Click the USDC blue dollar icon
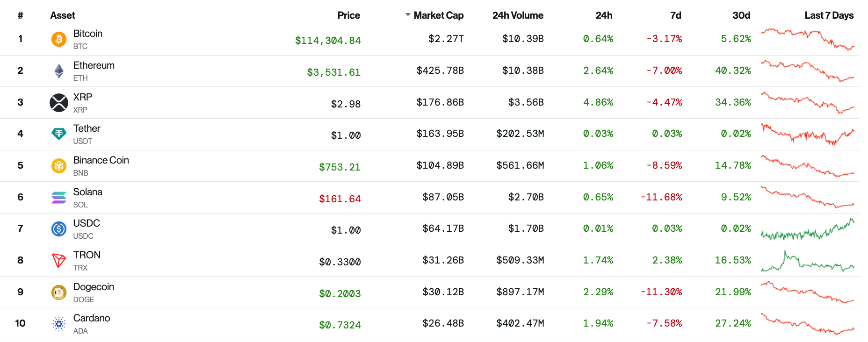Image resolution: width=868 pixels, height=342 pixels. pos(59,229)
